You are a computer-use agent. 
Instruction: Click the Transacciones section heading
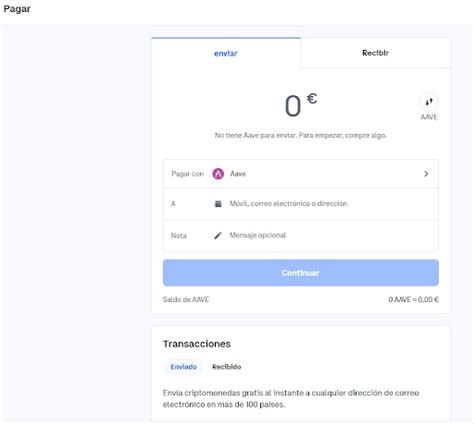click(x=197, y=344)
